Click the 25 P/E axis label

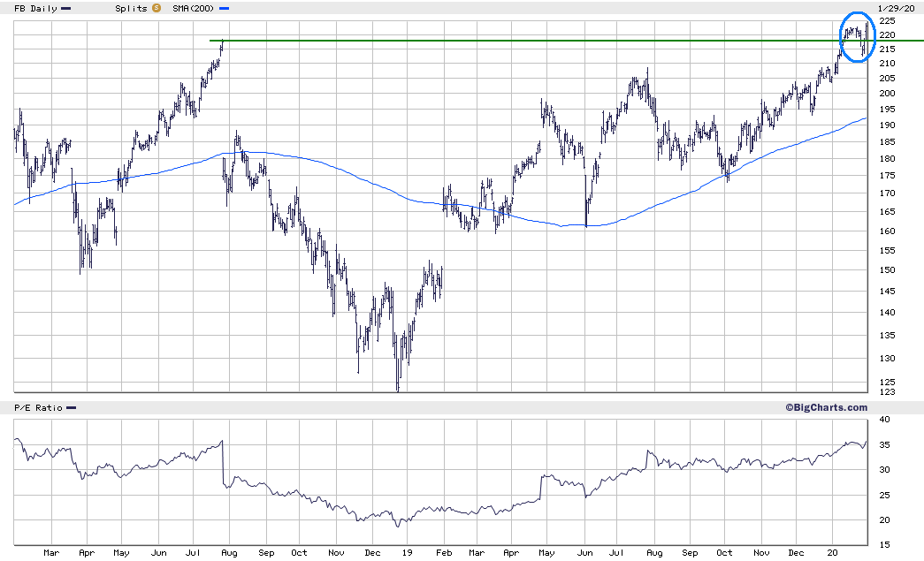coord(884,495)
